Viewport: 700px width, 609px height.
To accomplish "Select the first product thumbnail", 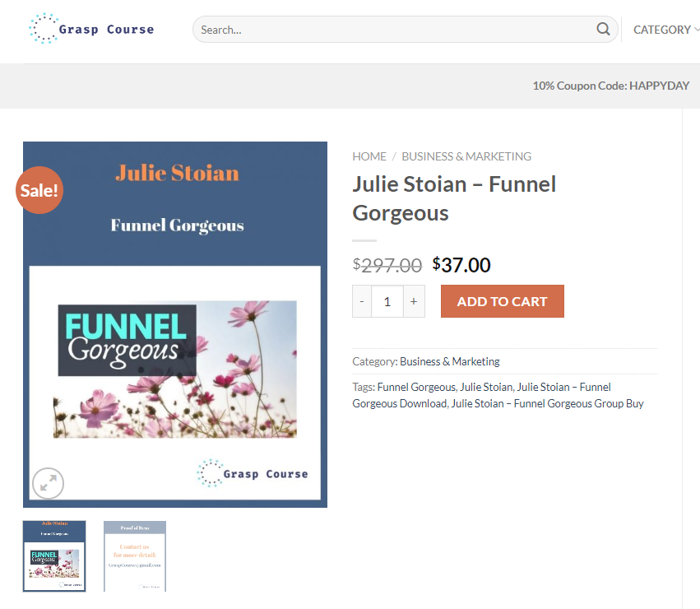I will point(54,556).
